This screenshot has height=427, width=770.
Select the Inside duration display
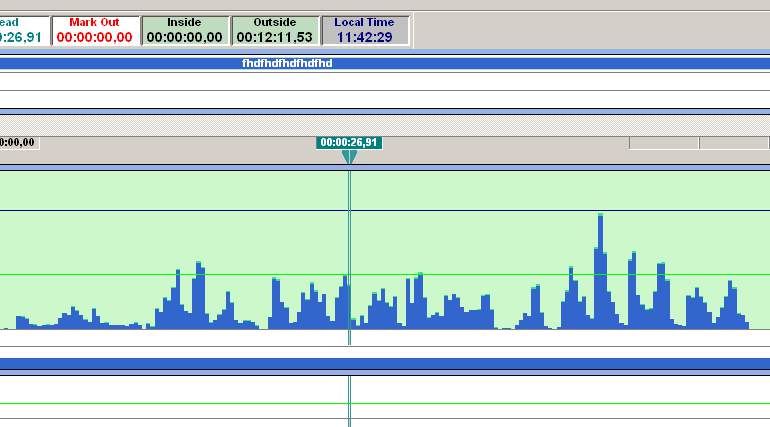(x=185, y=30)
